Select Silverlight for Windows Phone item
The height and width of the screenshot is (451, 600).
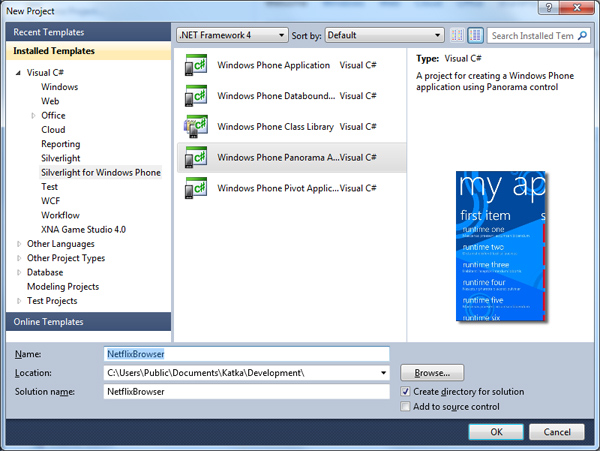pyautogui.click(x=101, y=173)
